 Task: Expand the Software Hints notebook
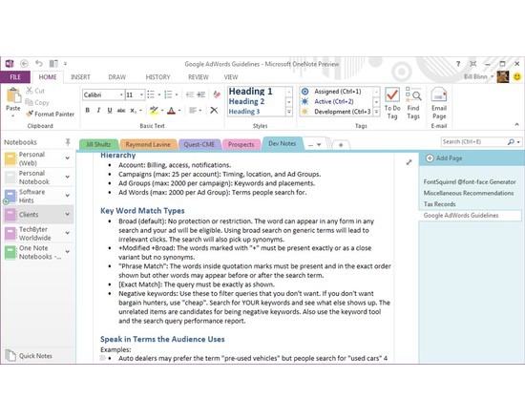(68, 196)
